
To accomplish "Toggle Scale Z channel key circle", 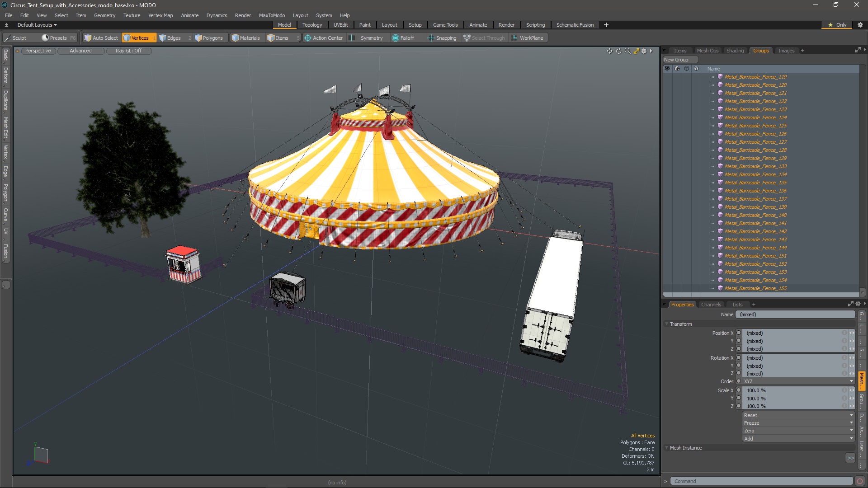I will coord(739,406).
